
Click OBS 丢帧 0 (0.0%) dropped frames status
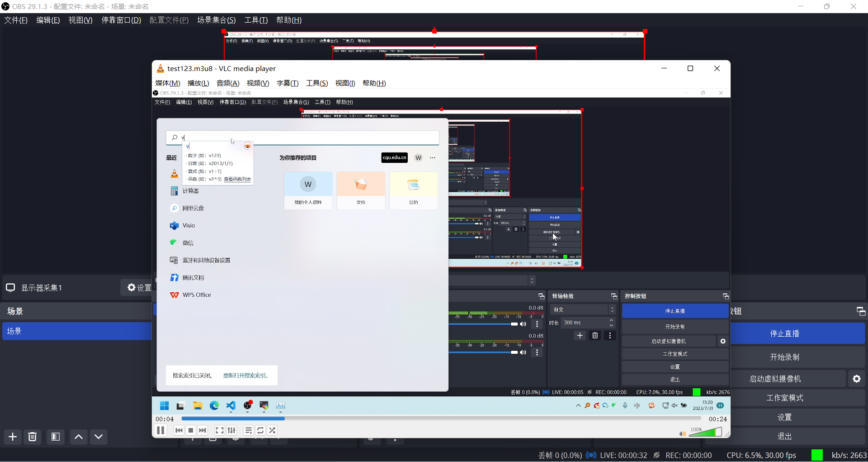560,455
